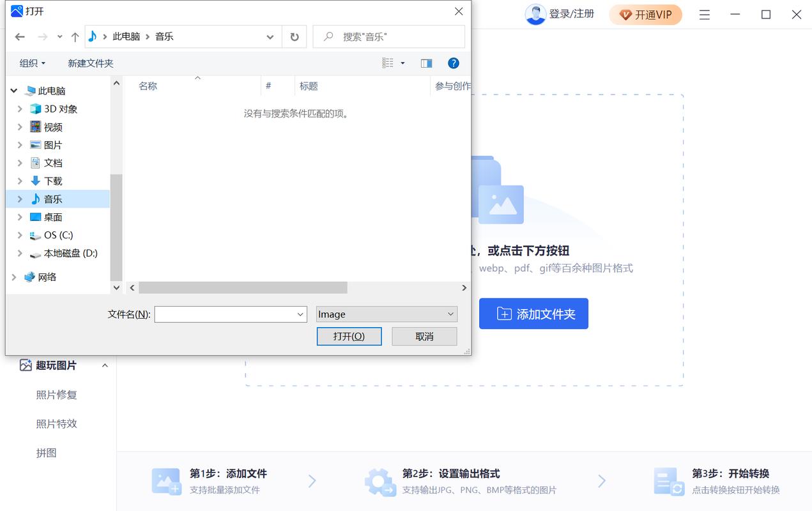Close the 打开 dialog

(459, 11)
